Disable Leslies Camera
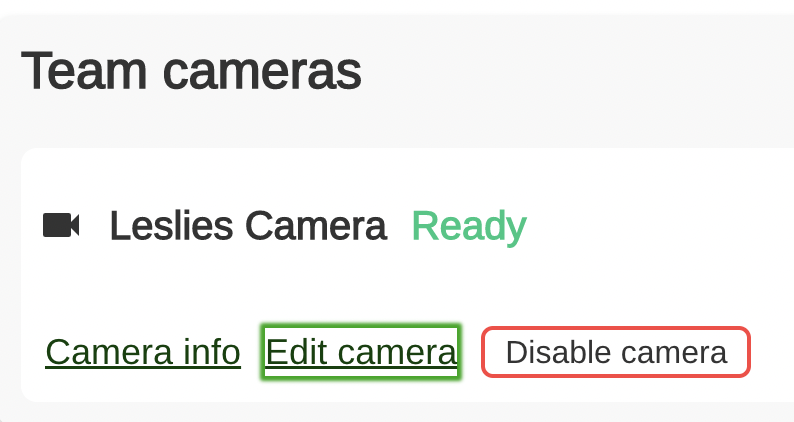Viewport: 794px width, 422px height. (x=616, y=352)
